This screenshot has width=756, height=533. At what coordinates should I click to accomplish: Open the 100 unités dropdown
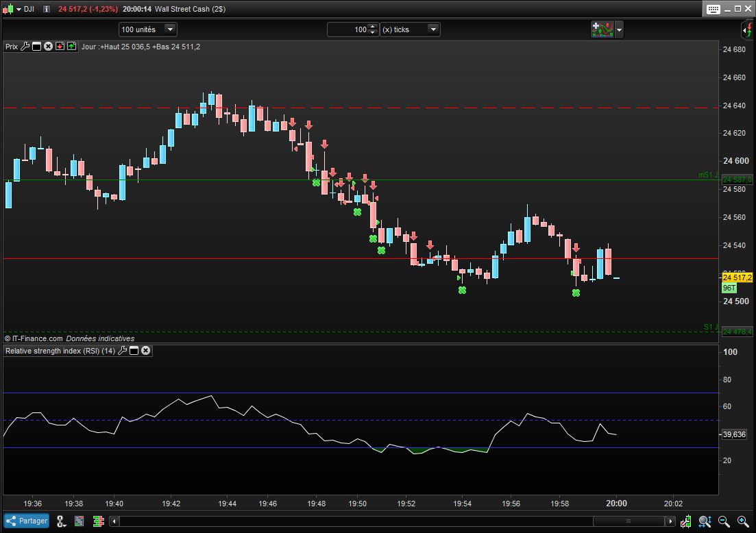147,29
